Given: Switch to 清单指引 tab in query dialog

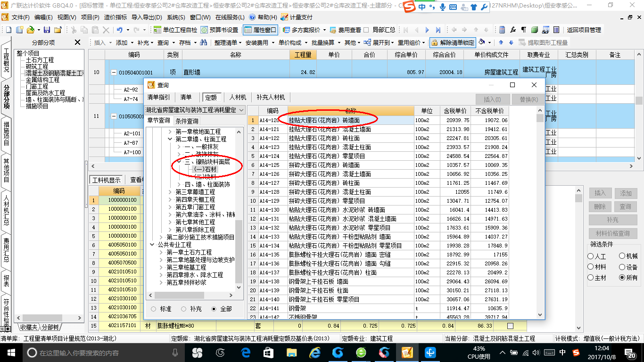Looking at the screenshot, I should pos(159,98).
